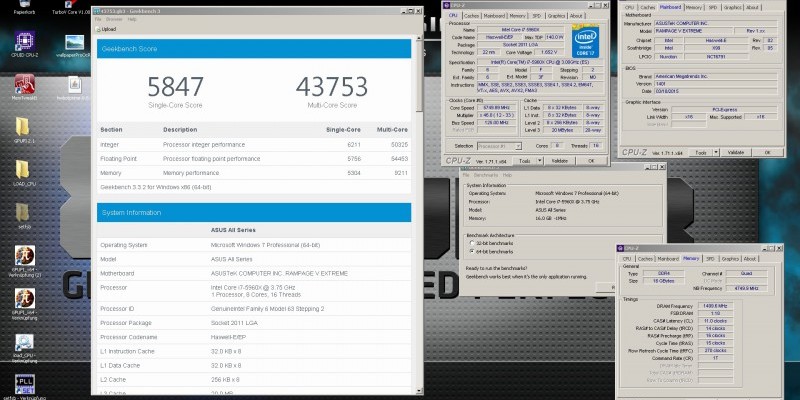Select the 64-bit benchmarks radio button
The height and width of the screenshot is (400, 800).
(471, 252)
